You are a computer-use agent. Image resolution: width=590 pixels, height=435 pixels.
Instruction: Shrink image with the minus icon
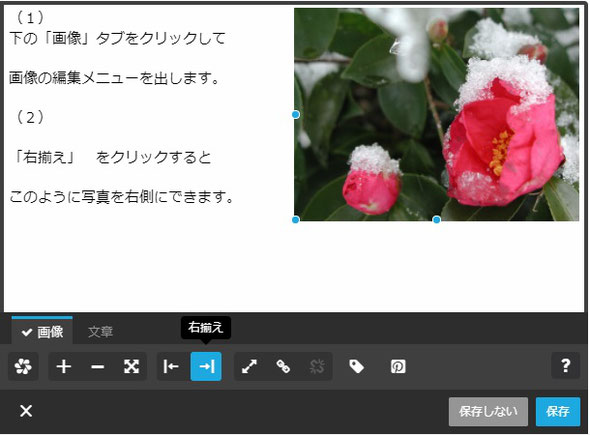click(97, 366)
